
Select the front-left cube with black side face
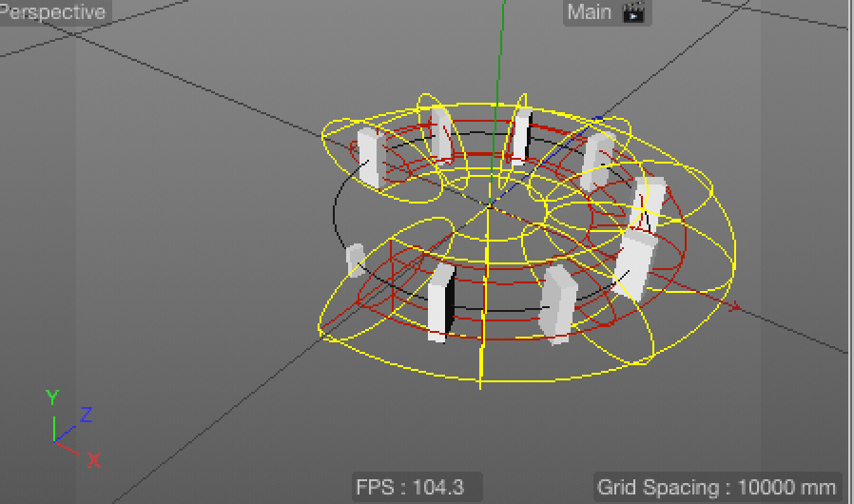[x=440, y=300]
